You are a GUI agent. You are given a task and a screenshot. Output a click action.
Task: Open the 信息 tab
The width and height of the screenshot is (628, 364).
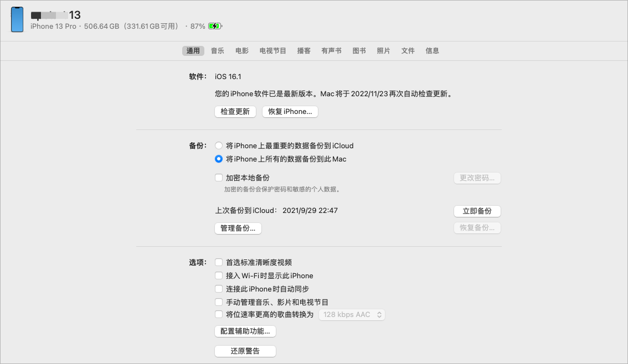(x=432, y=50)
